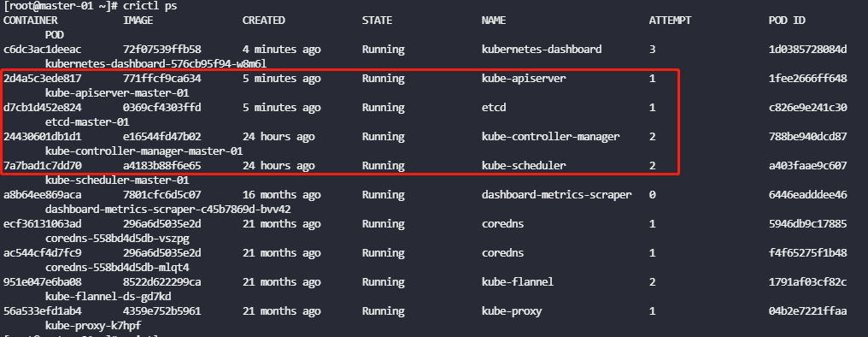Select pod ID 04b2e7221ffaa
Viewport: 868px width, 337px height.
(807, 311)
